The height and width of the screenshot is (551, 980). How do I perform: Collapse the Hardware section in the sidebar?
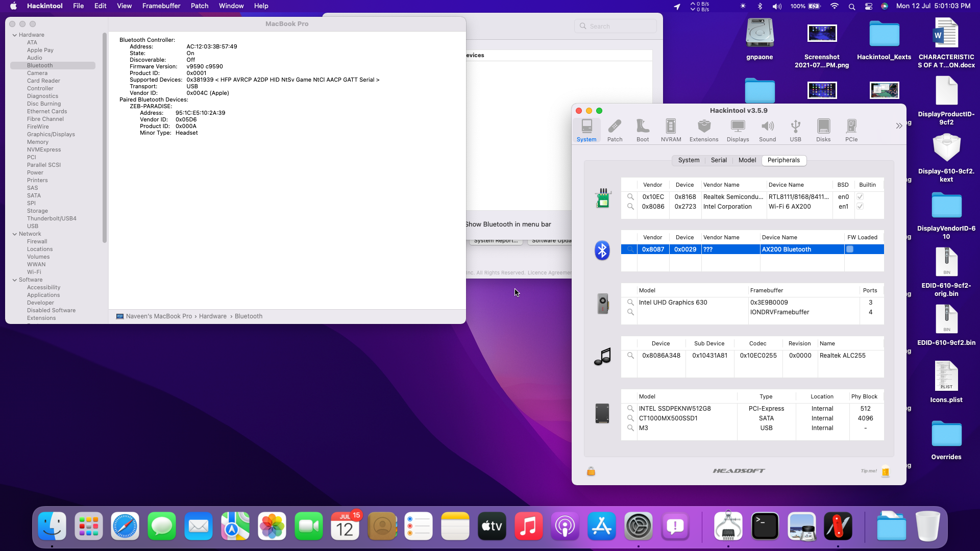point(14,34)
